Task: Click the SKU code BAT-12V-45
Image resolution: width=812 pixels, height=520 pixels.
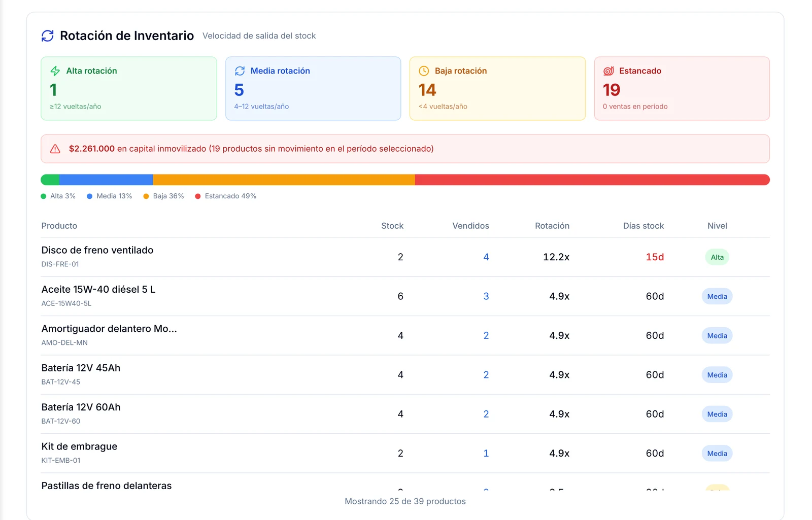Action: 61,382
